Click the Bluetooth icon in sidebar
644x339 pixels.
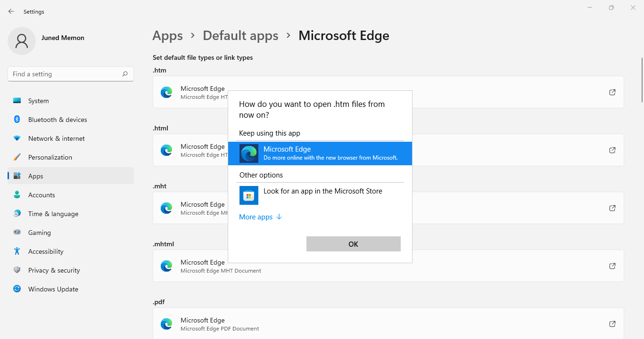[x=17, y=120]
